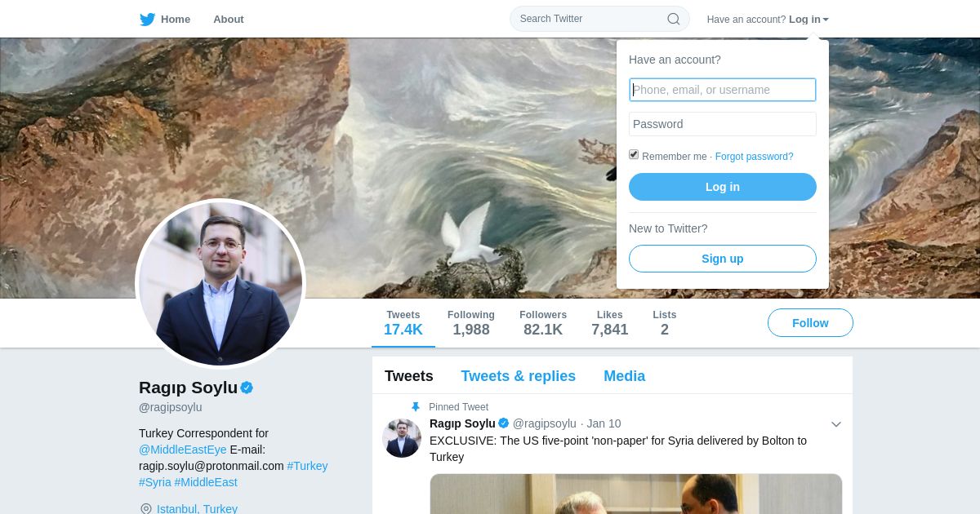This screenshot has width=980, height=514.
Task: Open the Forgot password link
Action: pos(754,157)
